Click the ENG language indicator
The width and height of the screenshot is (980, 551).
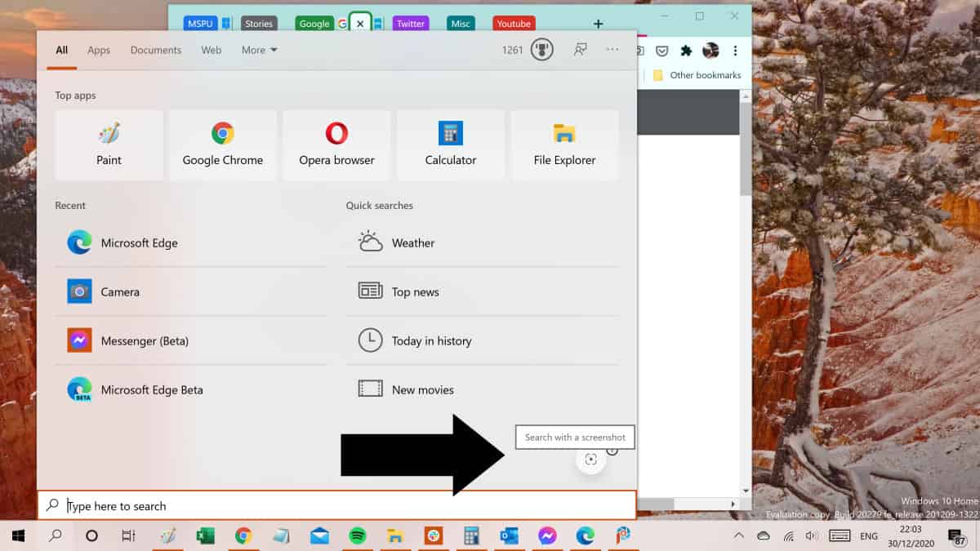[x=869, y=536]
